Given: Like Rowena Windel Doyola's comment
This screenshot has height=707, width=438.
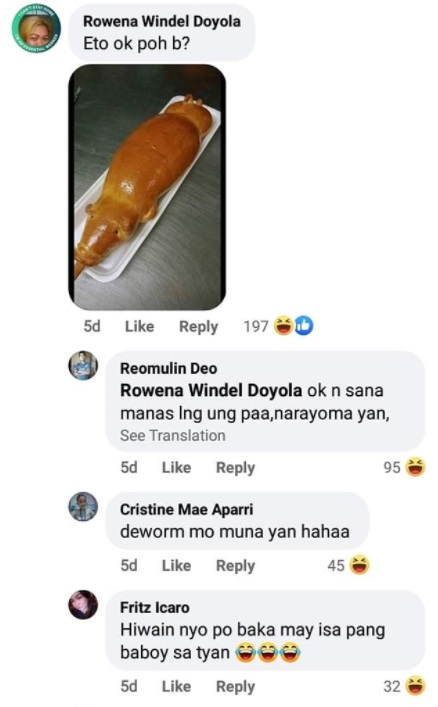Looking at the screenshot, I should point(139,326).
